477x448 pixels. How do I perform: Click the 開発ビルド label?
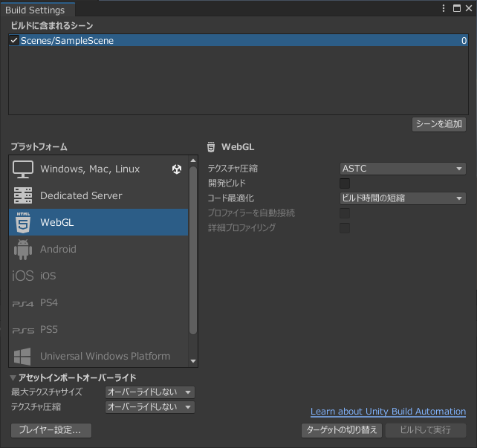point(227,184)
